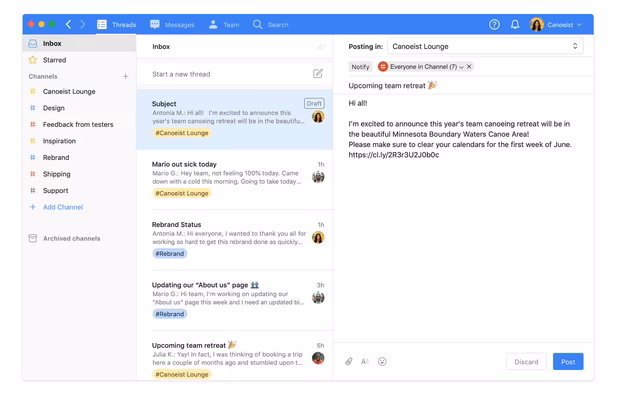618x394 pixels.
Task: Select Inbox in the sidebar
Action: pyautogui.click(x=79, y=43)
